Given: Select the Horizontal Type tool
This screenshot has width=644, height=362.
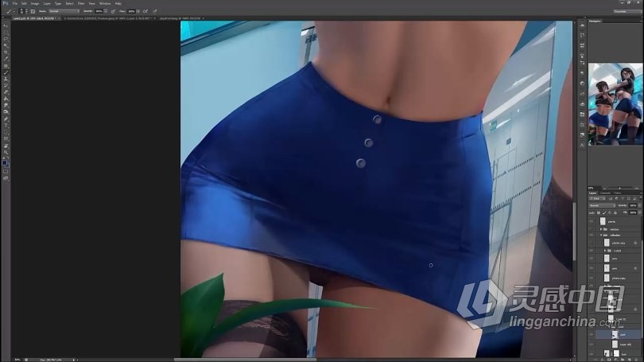Looking at the screenshot, I should [6, 126].
